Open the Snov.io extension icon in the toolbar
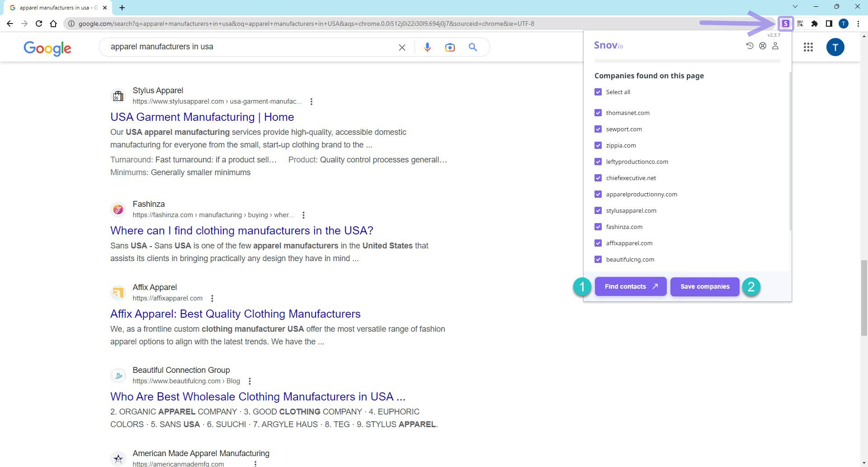 pyautogui.click(x=786, y=24)
